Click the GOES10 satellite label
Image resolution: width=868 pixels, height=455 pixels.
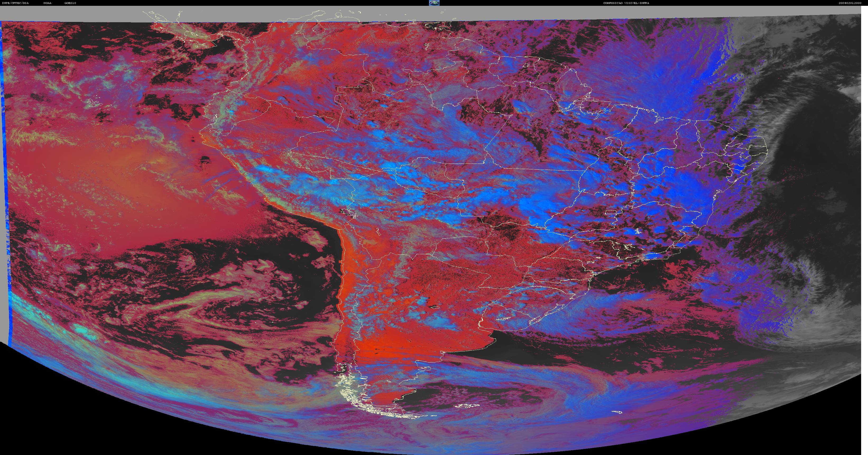click(x=70, y=3)
